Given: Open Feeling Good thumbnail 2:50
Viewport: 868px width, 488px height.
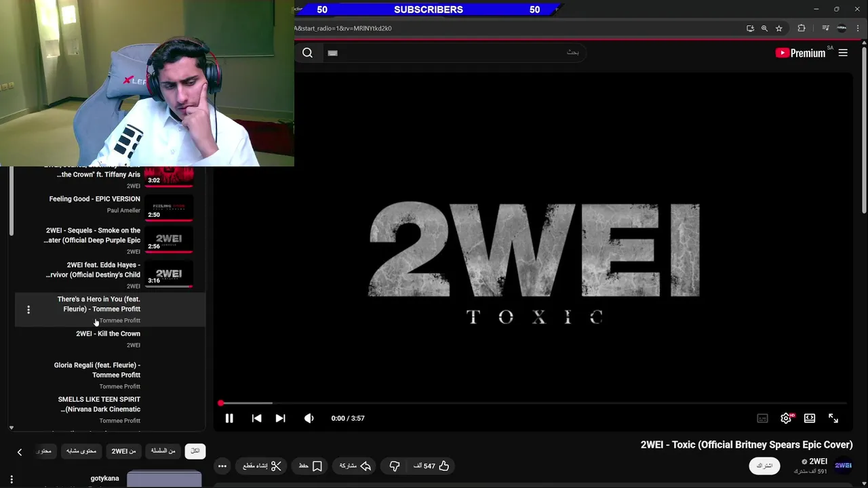Looking at the screenshot, I should click(169, 208).
